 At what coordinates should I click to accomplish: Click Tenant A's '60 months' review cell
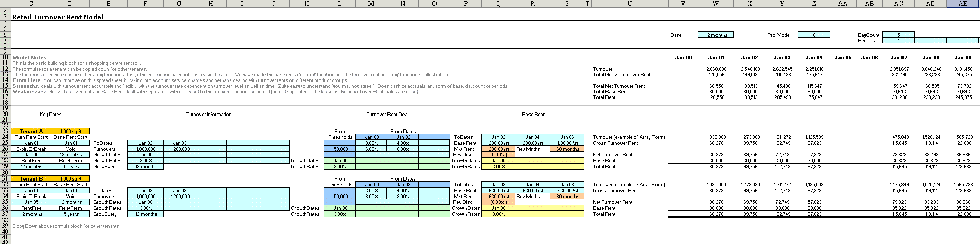click(x=567, y=149)
